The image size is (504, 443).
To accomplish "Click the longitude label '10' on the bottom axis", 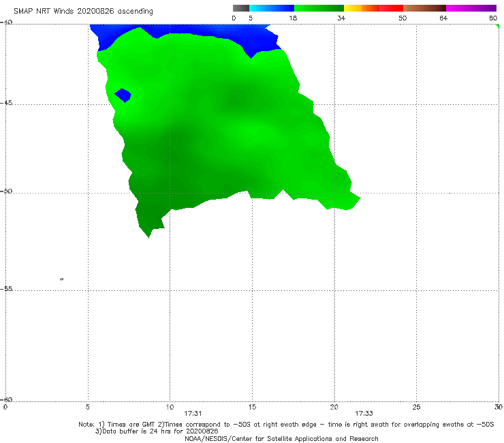I will [170, 407].
